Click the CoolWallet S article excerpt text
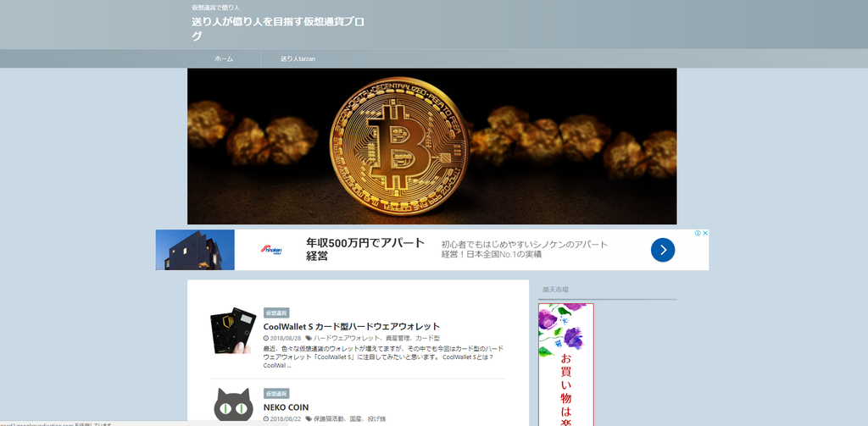The height and width of the screenshot is (426, 868). tap(384, 357)
